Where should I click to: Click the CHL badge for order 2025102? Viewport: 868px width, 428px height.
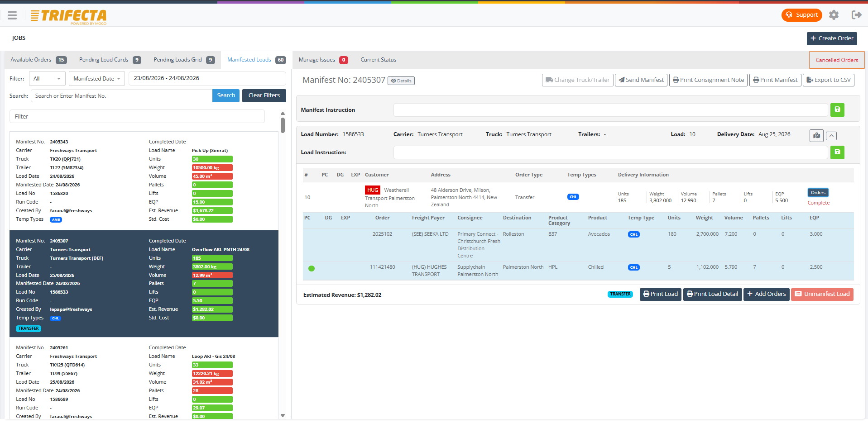(634, 234)
